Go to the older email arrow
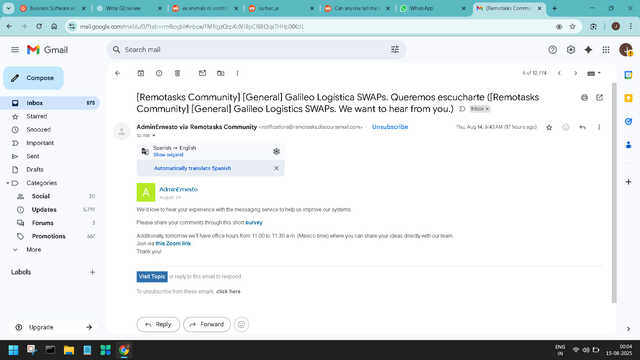This screenshot has width=640, height=360. [576, 73]
